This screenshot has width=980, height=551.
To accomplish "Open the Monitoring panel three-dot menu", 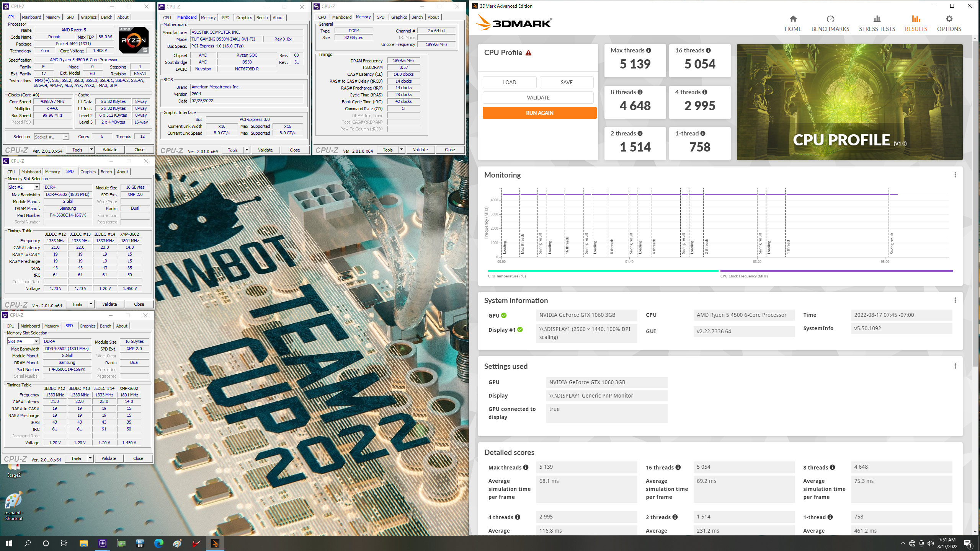I will click(x=955, y=175).
